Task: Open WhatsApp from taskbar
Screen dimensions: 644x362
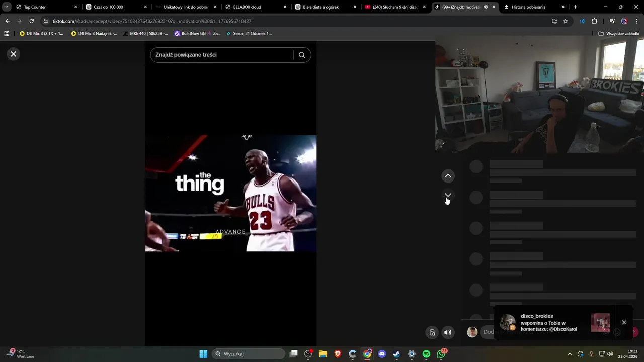Action: (x=441, y=354)
